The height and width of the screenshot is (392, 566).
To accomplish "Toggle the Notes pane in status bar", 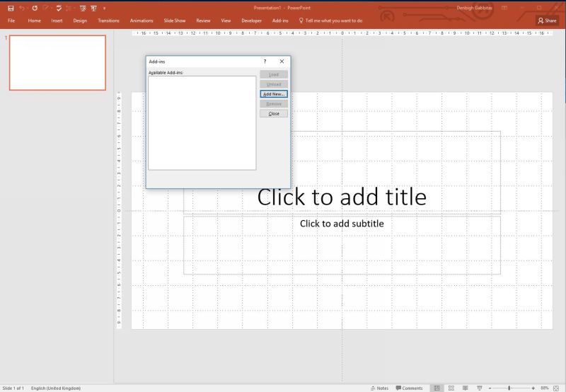I will tap(379, 388).
